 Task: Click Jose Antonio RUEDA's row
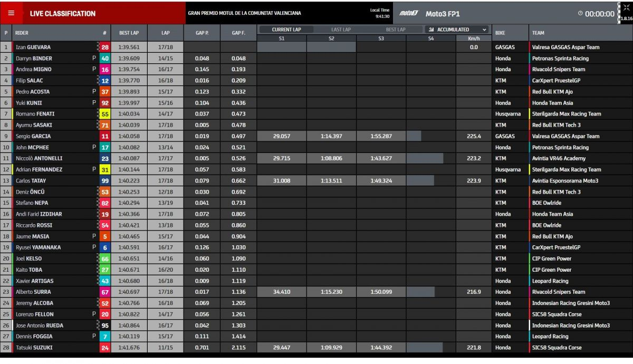(316, 325)
